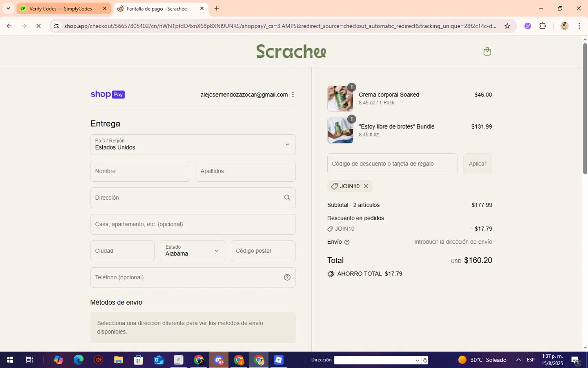The image size is (588, 368).
Task: Open the Windows Start menu
Action: click(10, 360)
